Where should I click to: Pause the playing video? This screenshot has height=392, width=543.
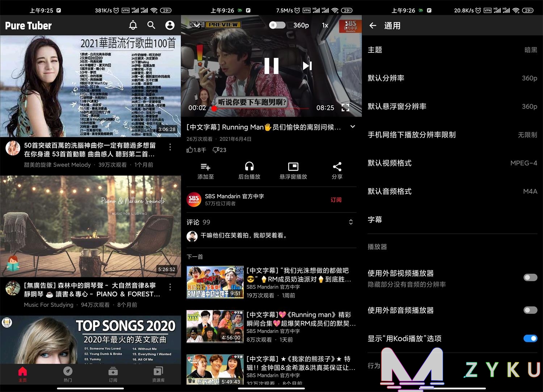(271, 66)
